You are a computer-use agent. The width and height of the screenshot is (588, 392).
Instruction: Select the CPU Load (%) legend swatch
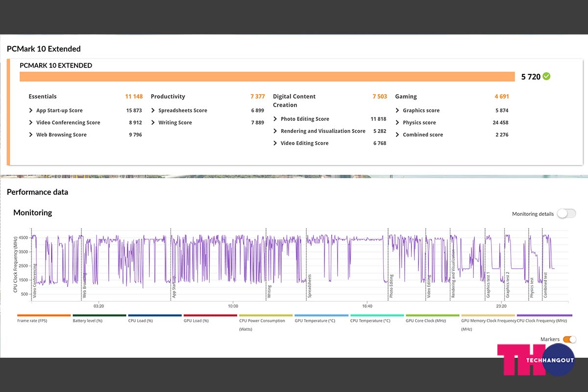(155, 316)
